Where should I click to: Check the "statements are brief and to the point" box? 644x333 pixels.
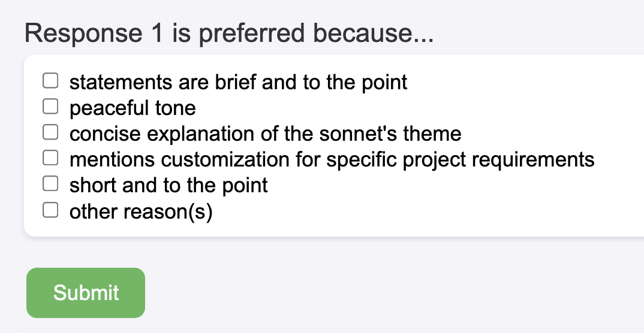(50, 80)
